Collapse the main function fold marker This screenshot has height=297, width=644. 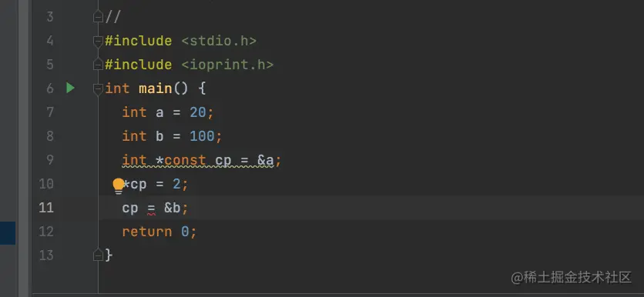click(x=98, y=88)
